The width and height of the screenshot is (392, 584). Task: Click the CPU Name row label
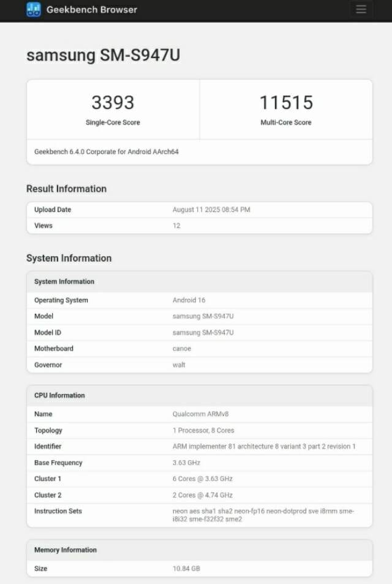[43, 414]
